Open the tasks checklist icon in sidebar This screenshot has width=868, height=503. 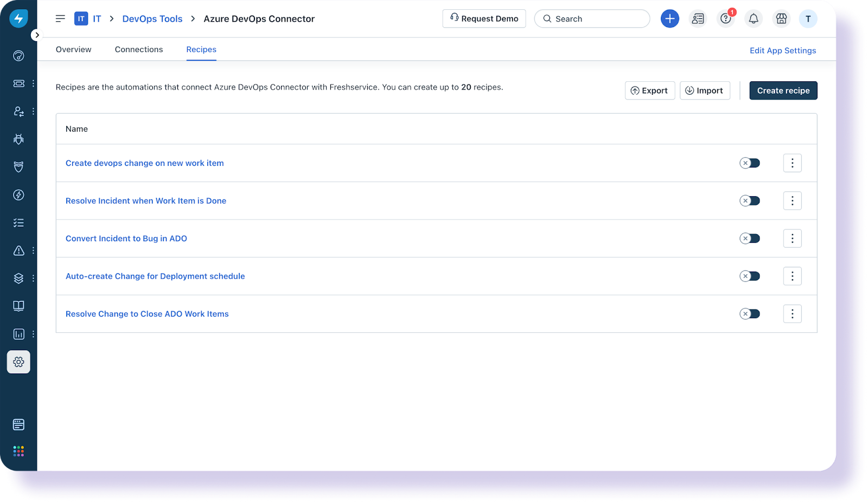tap(18, 223)
